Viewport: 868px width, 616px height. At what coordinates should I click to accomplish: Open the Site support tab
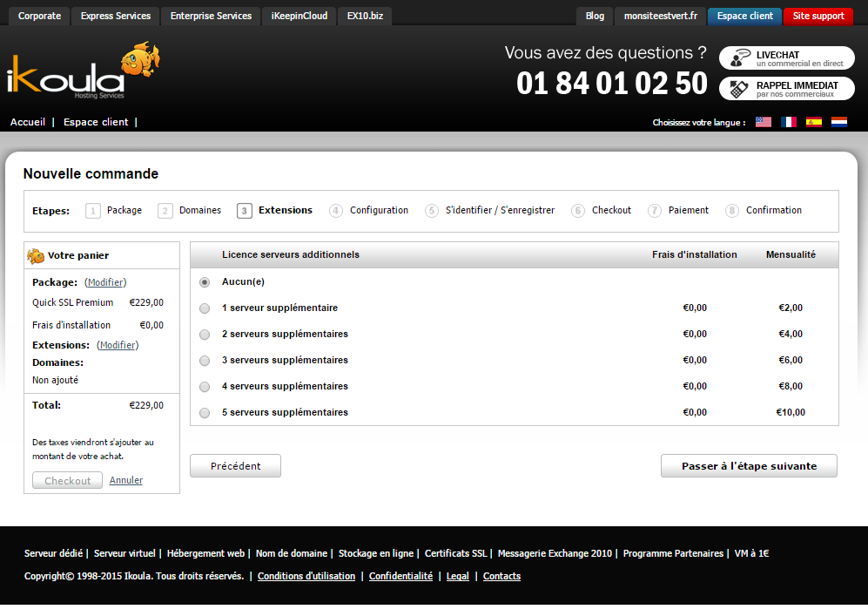coord(818,16)
